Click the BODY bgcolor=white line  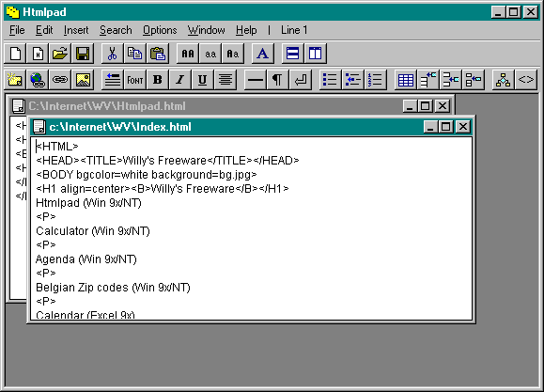(x=146, y=174)
